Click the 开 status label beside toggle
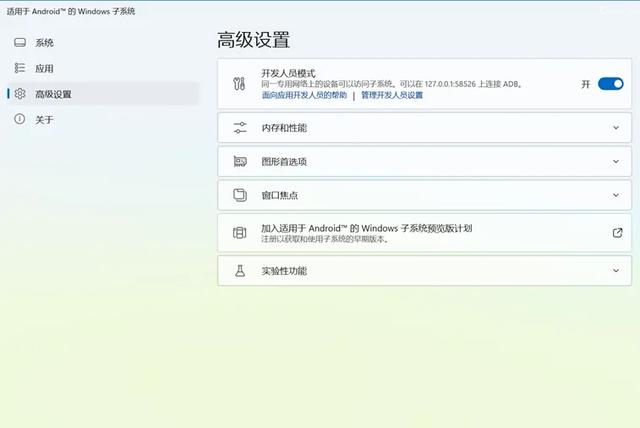This screenshot has height=428, width=640. point(586,84)
